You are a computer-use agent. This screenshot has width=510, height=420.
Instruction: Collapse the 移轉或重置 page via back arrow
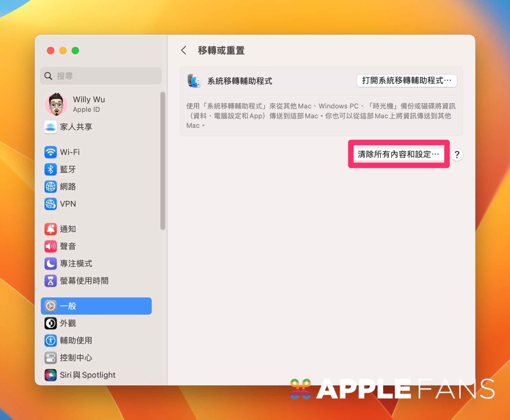pyautogui.click(x=184, y=50)
